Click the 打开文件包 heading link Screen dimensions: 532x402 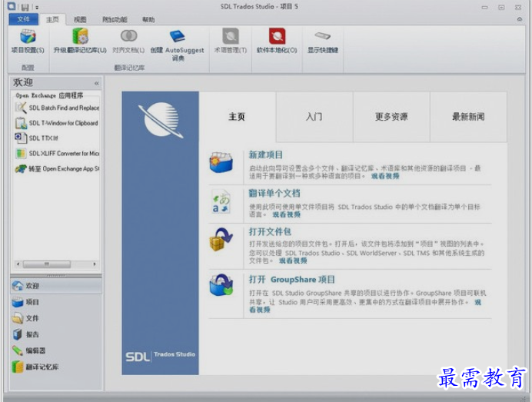(270, 231)
